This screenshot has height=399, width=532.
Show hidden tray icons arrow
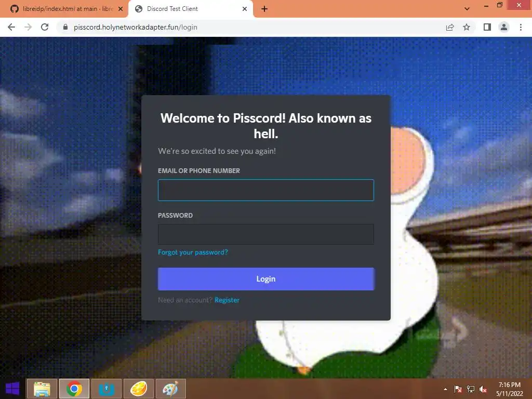pos(445,389)
